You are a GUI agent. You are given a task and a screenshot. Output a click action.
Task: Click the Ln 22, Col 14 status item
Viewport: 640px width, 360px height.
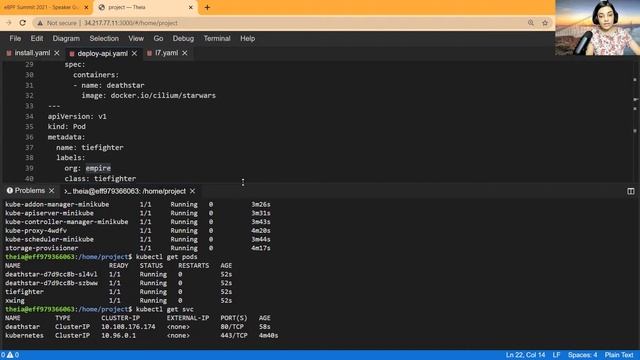[525, 355]
